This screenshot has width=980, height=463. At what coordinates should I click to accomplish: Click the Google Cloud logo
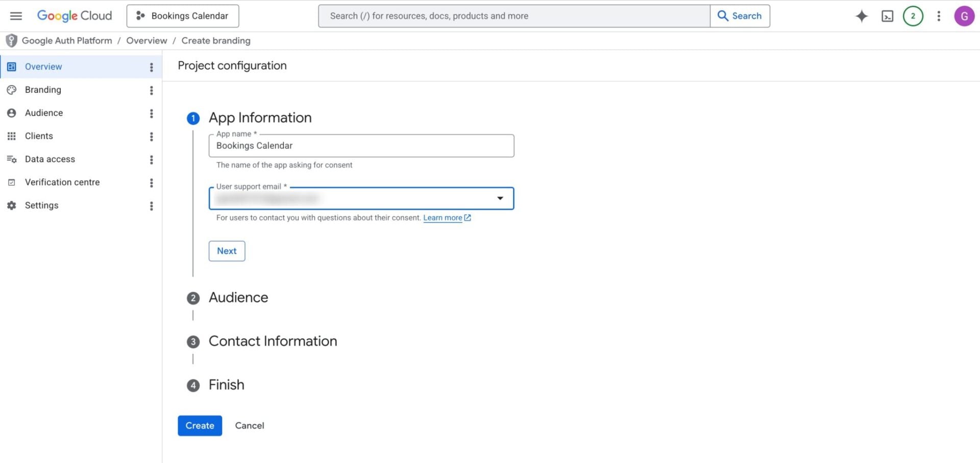click(x=75, y=16)
